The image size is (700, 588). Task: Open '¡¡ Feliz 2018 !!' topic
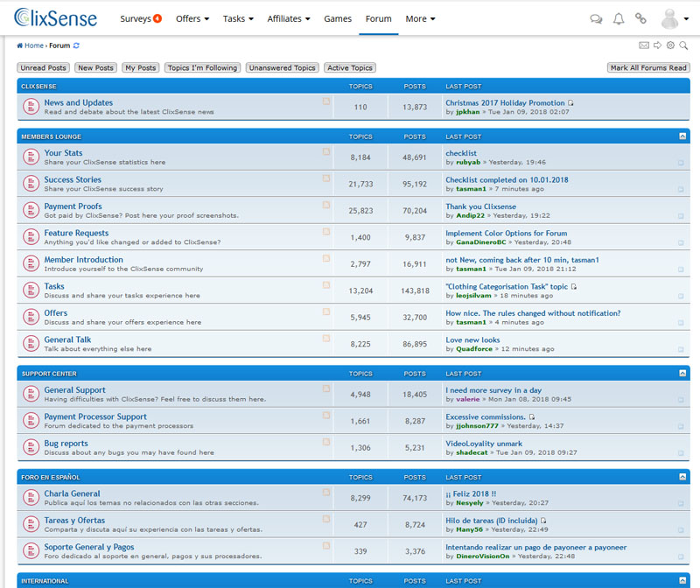click(x=471, y=493)
